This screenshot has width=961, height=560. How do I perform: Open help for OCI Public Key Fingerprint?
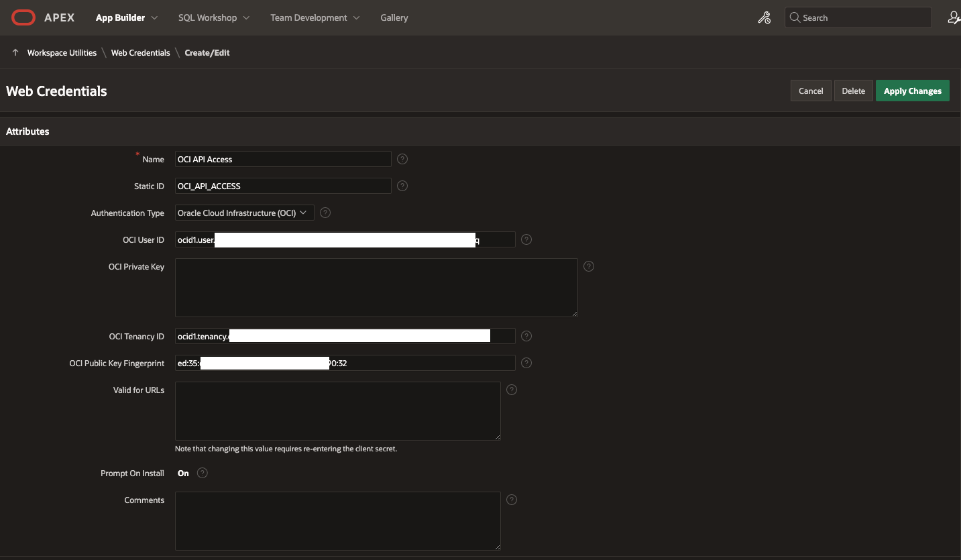pos(526,363)
